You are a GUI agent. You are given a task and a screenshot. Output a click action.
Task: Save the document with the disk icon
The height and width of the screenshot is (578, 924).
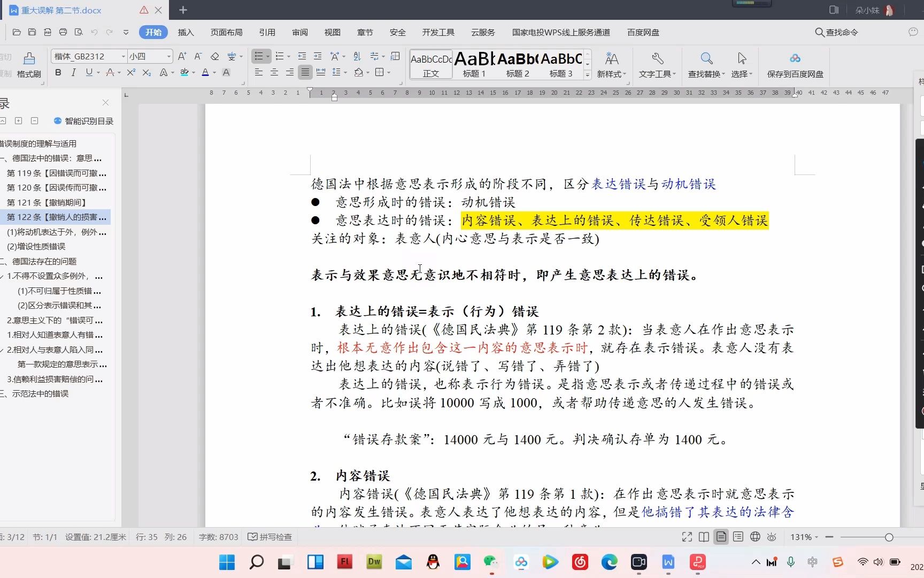[32, 32]
